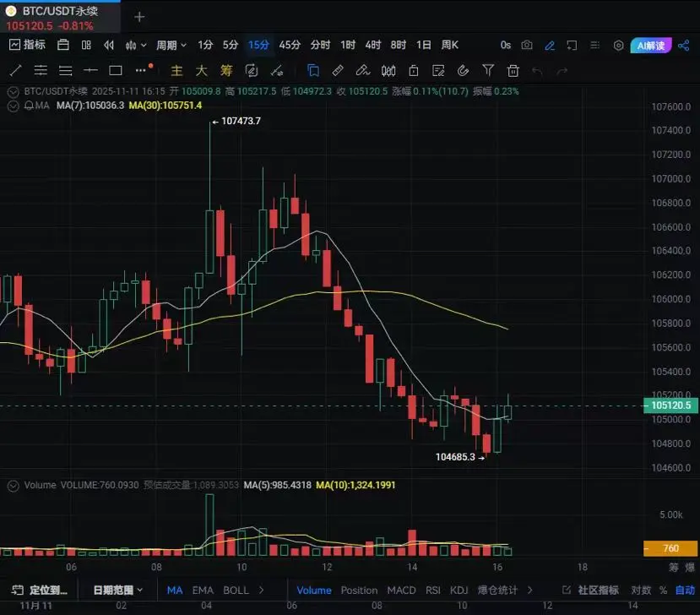Click the redo arrow
Image resolution: width=700 pixels, height=615 pixels.
[x=562, y=71]
